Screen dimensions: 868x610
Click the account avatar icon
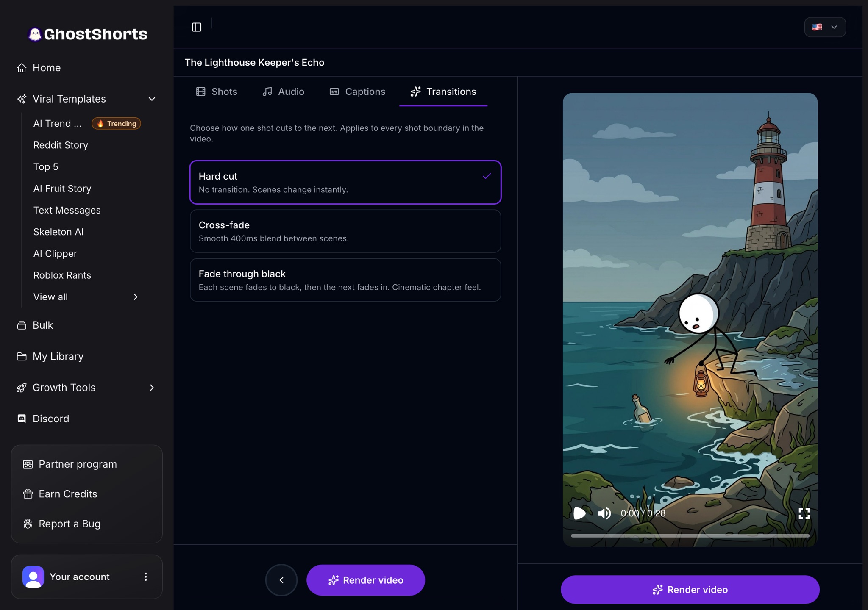[x=33, y=577]
